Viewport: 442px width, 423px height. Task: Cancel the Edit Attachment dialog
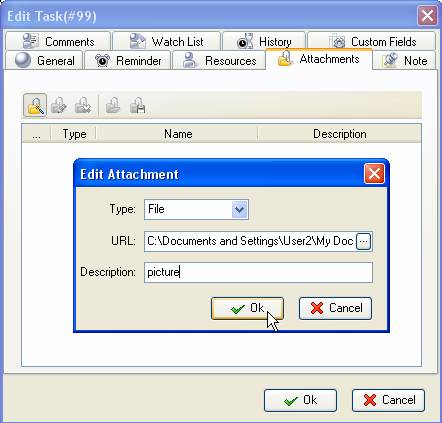(x=335, y=308)
